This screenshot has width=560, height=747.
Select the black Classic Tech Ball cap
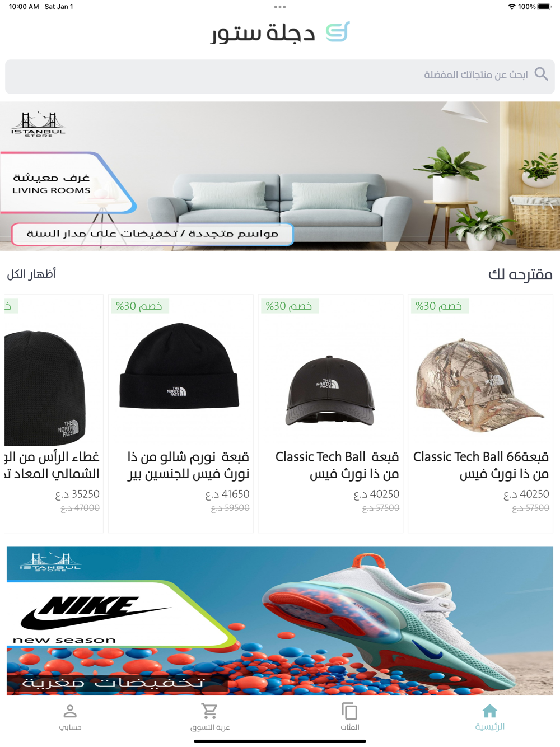point(330,413)
